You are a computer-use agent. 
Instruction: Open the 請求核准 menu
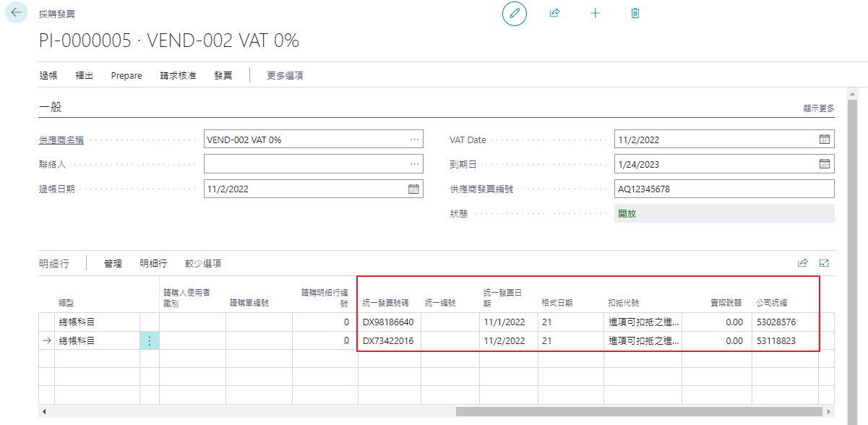pyautogui.click(x=179, y=75)
